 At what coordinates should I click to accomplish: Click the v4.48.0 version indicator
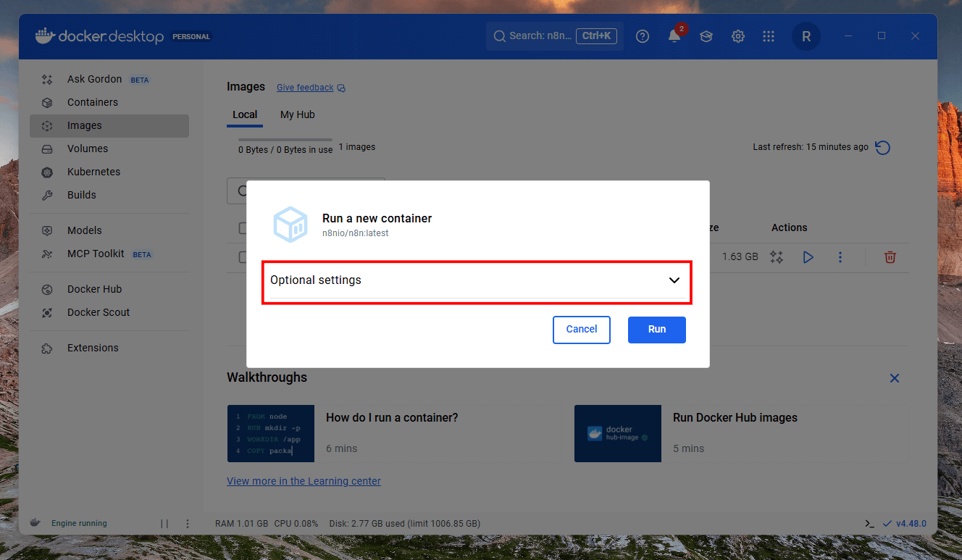pos(905,524)
